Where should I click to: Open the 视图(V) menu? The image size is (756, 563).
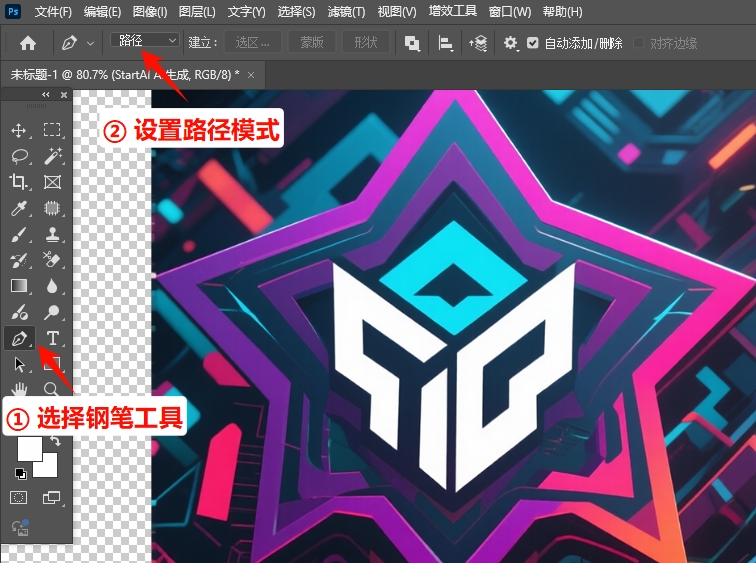tap(397, 12)
